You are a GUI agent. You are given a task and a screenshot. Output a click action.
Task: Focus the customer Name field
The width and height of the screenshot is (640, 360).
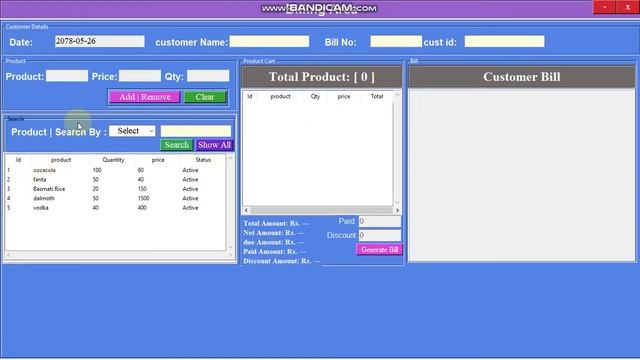[x=269, y=41]
